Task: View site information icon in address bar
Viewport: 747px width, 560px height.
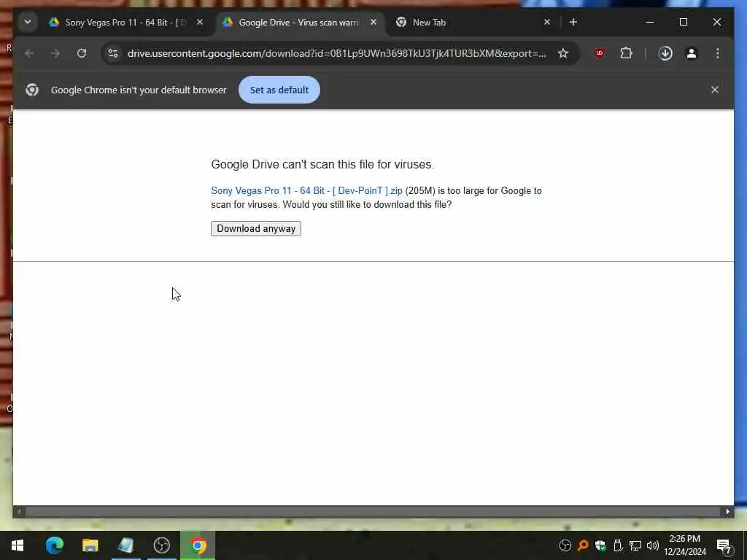Action: [113, 53]
